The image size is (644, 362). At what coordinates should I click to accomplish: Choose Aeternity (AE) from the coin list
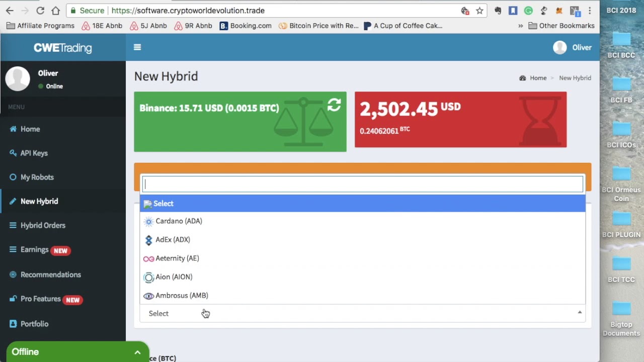pos(363,258)
